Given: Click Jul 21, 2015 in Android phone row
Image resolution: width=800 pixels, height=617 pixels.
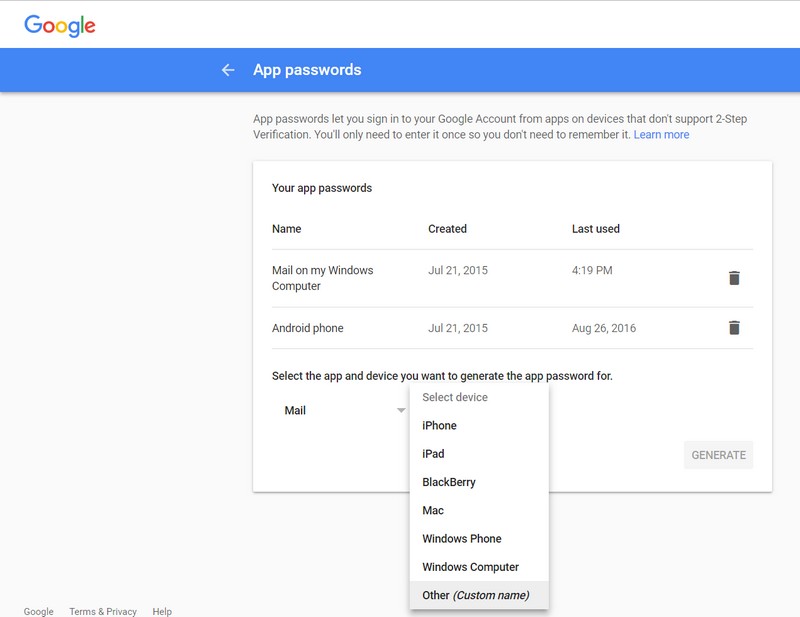Looking at the screenshot, I should pyautogui.click(x=458, y=328).
